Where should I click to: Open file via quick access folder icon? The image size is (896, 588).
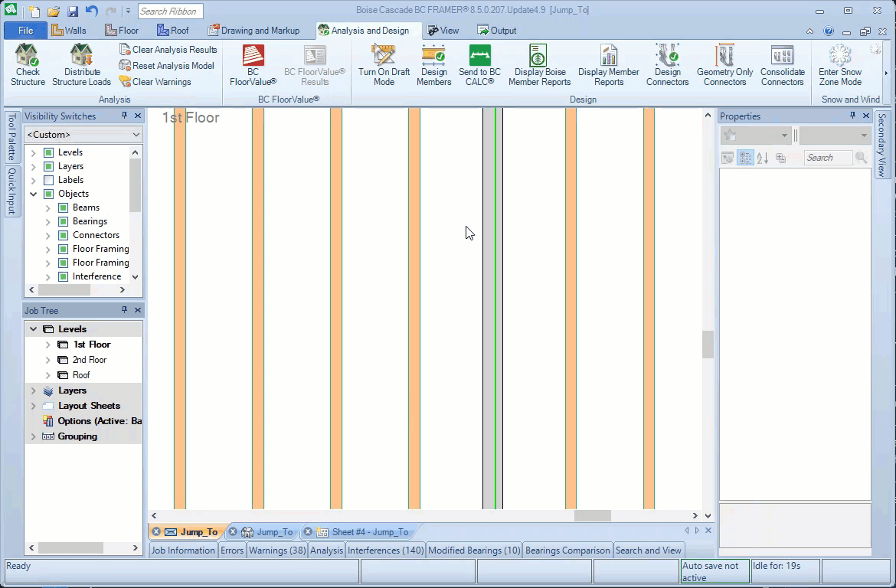[x=54, y=11]
